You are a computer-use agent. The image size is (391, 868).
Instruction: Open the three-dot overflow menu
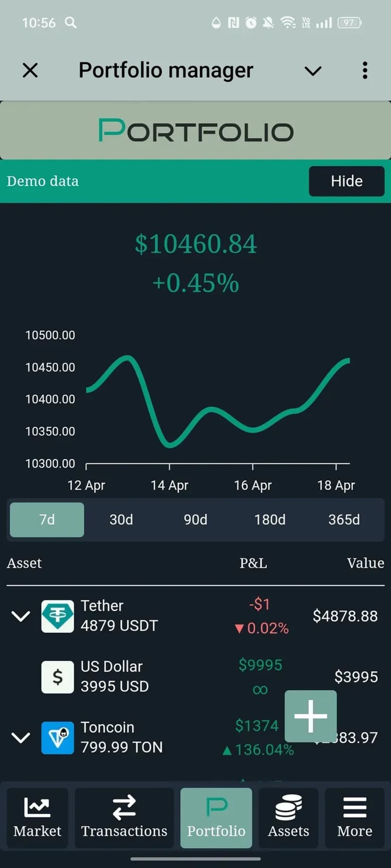(x=365, y=71)
